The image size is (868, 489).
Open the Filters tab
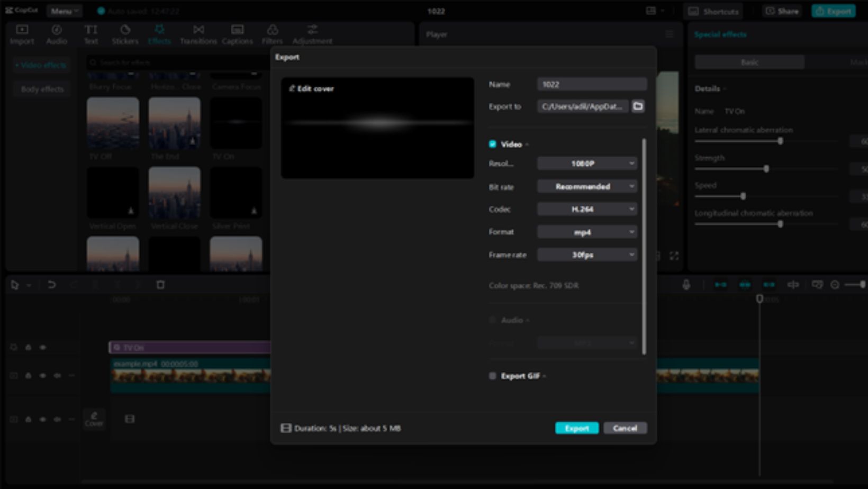point(272,34)
